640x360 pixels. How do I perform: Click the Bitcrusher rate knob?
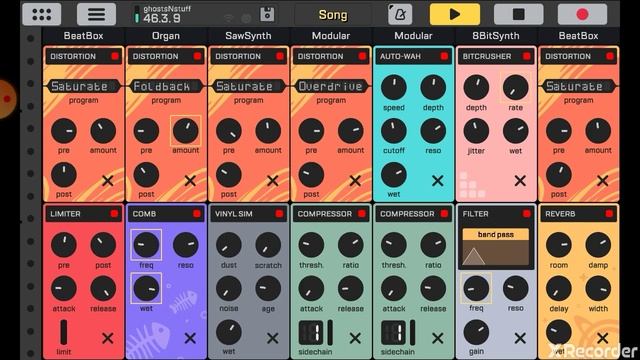516,87
